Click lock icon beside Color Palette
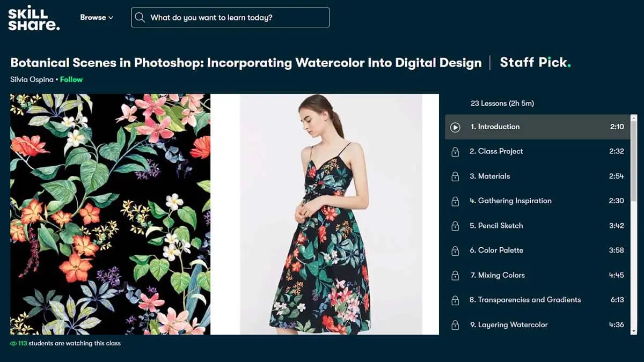The height and width of the screenshot is (362, 644). pos(455,250)
